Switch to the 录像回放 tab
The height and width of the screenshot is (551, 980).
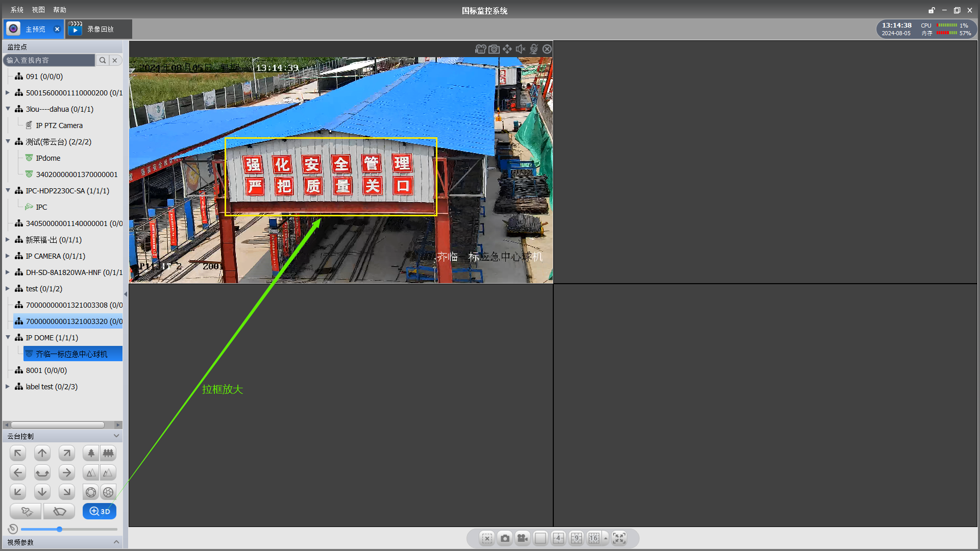click(100, 29)
